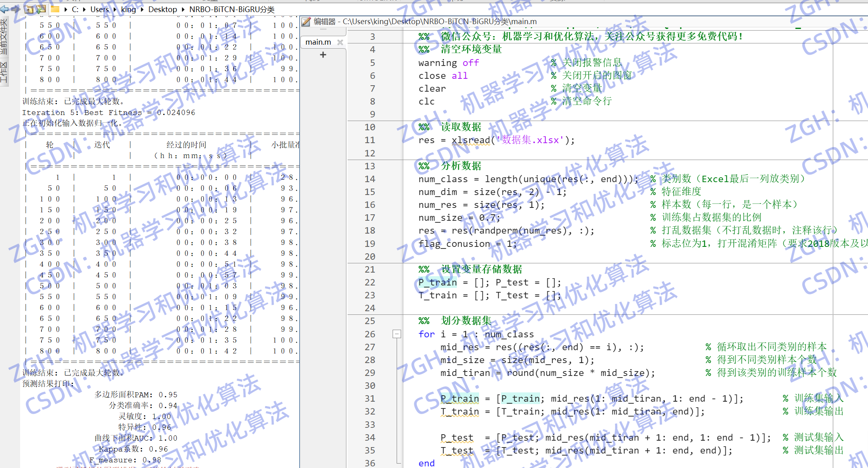Click line number 18 in the gutter
The image size is (868, 468).
[x=370, y=230]
